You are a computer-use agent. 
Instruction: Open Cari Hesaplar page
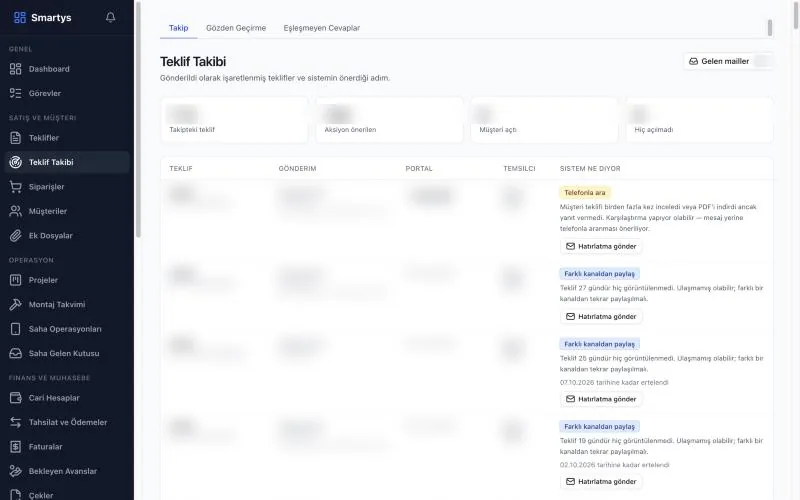(x=67, y=398)
